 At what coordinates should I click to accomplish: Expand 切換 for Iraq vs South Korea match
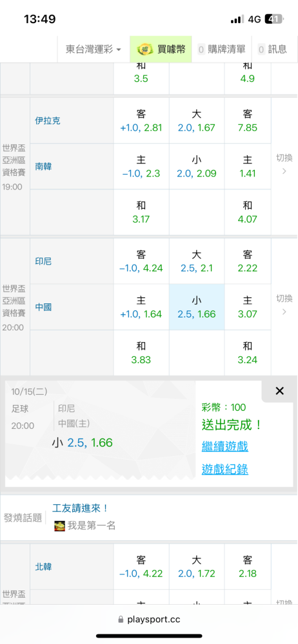coord(284,164)
